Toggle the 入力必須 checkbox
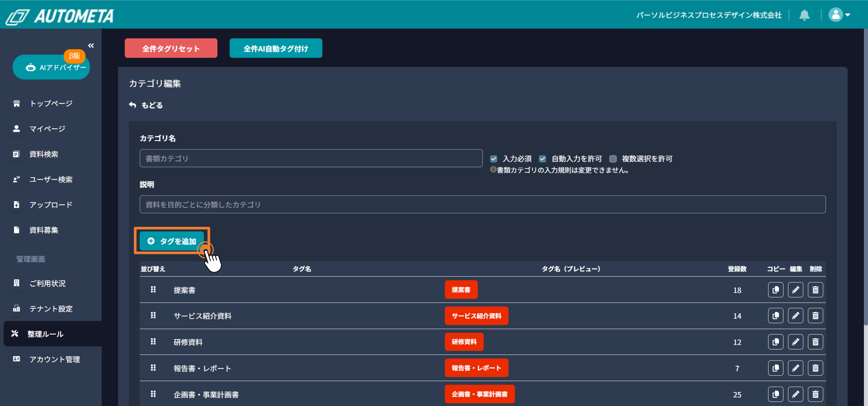Viewport: 868px width, 406px height. [493, 159]
